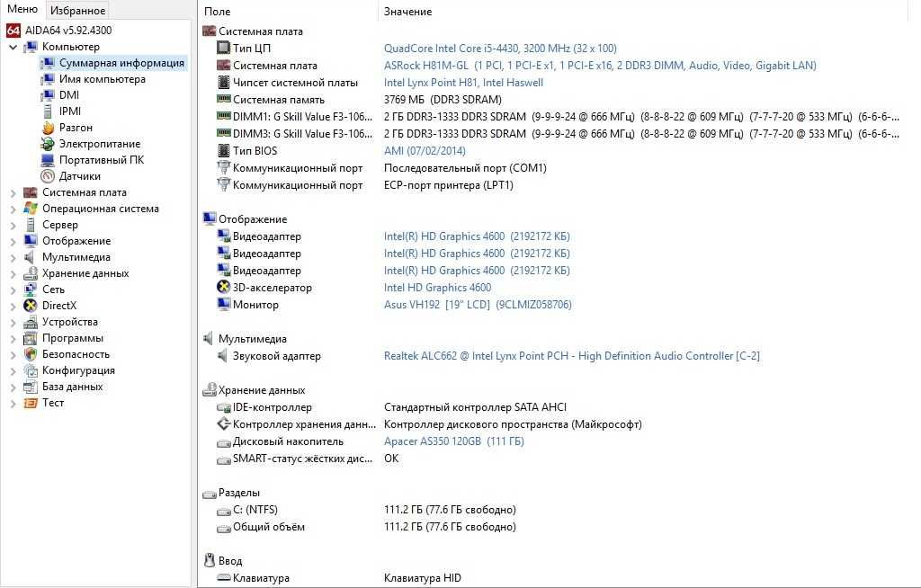Select the C: (NTFS) partition row

point(367,510)
